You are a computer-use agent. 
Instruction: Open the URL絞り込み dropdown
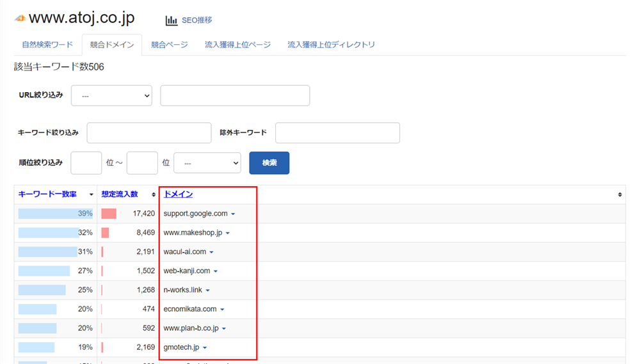pos(111,95)
